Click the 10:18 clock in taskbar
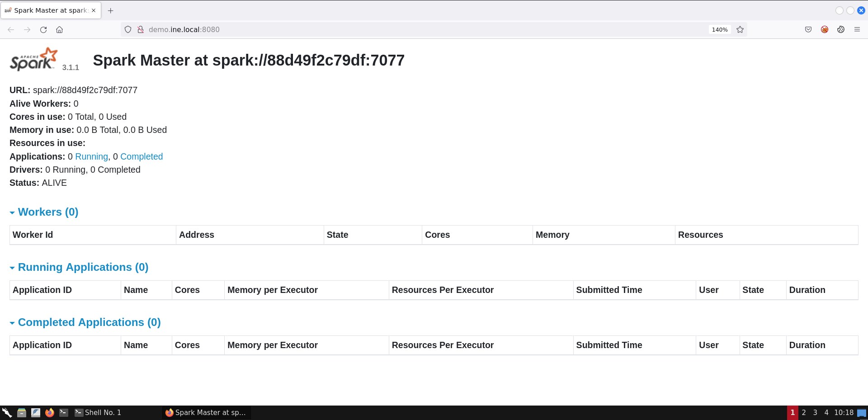Screen dimensions: 868x420 (844, 412)
